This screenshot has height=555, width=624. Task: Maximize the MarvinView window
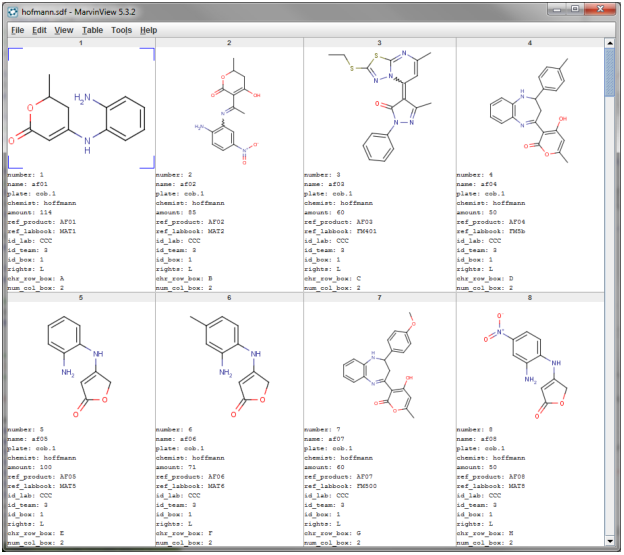point(575,9)
